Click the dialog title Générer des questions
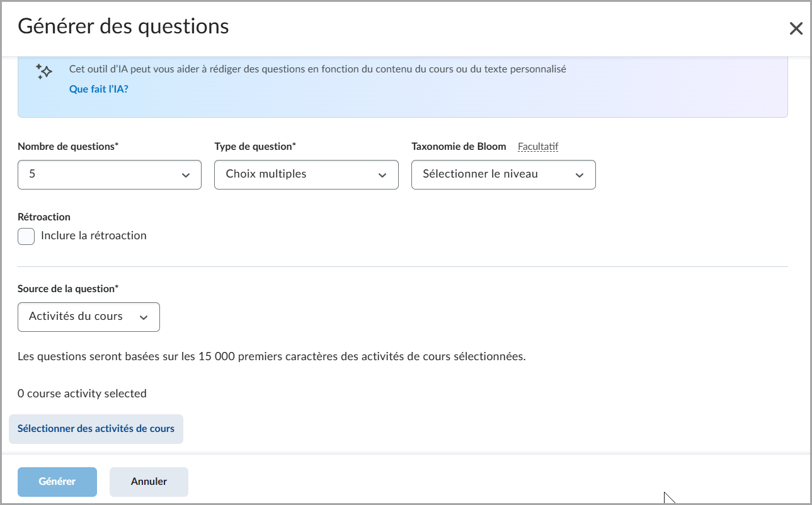The image size is (812, 505). (123, 28)
